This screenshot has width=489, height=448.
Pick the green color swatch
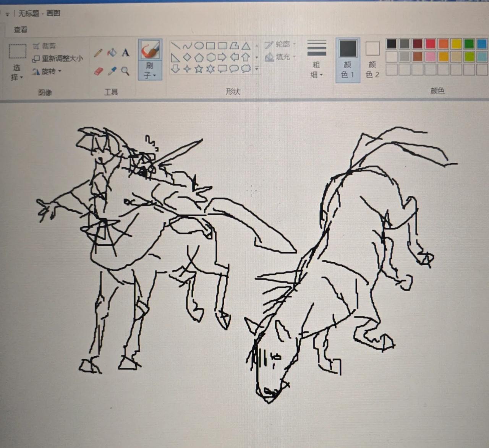tap(469, 44)
